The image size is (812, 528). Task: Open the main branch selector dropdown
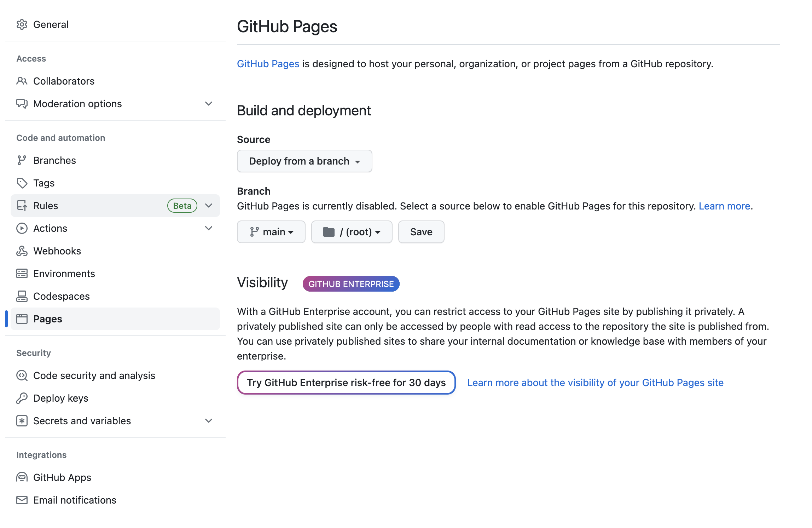pyautogui.click(x=271, y=232)
